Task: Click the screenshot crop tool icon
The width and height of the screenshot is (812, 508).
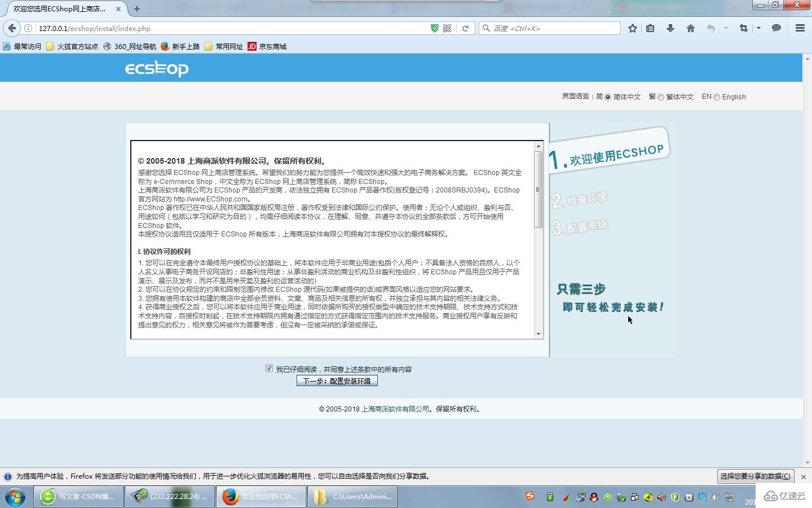Action: coord(744,28)
